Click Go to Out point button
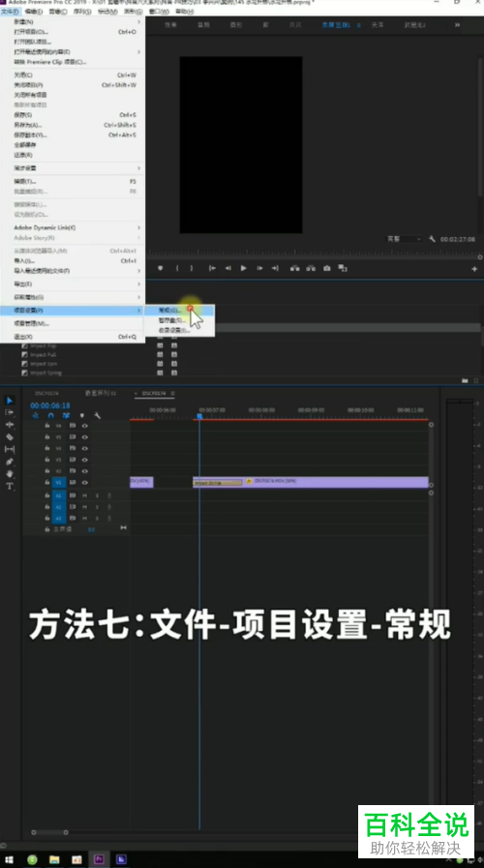 click(275, 268)
